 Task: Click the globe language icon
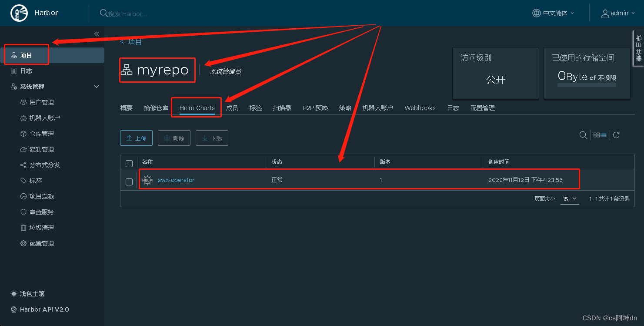coord(537,13)
